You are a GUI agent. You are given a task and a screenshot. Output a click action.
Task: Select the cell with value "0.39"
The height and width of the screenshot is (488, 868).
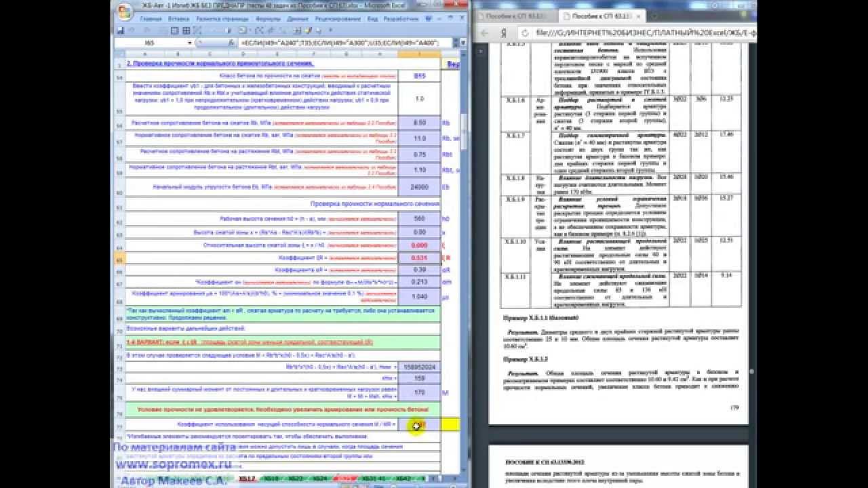click(x=419, y=270)
